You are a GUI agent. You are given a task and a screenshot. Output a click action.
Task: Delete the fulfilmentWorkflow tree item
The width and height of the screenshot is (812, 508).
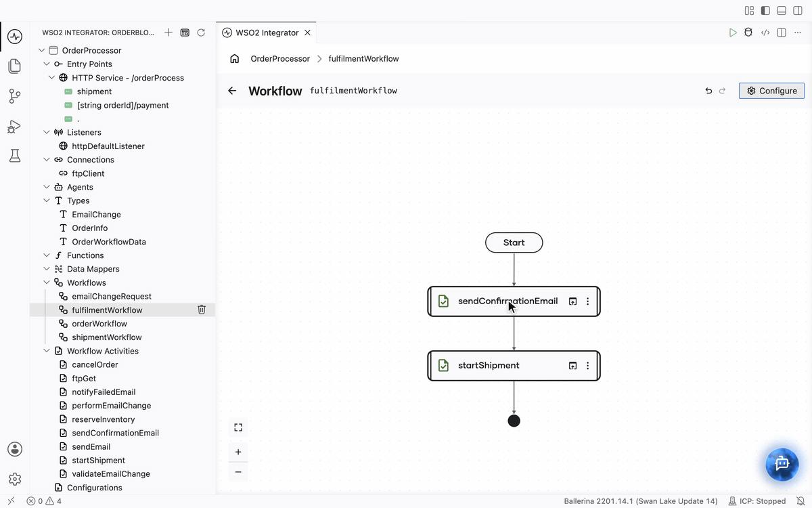click(x=202, y=310)
